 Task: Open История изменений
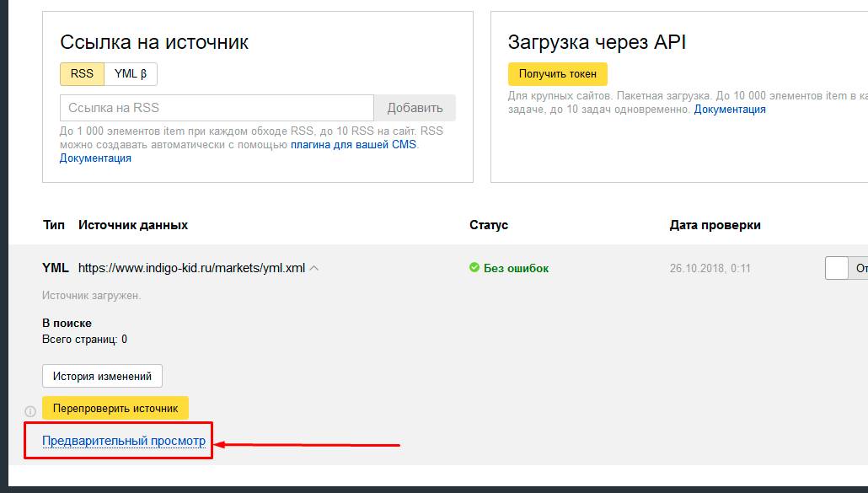click(103, 376)
